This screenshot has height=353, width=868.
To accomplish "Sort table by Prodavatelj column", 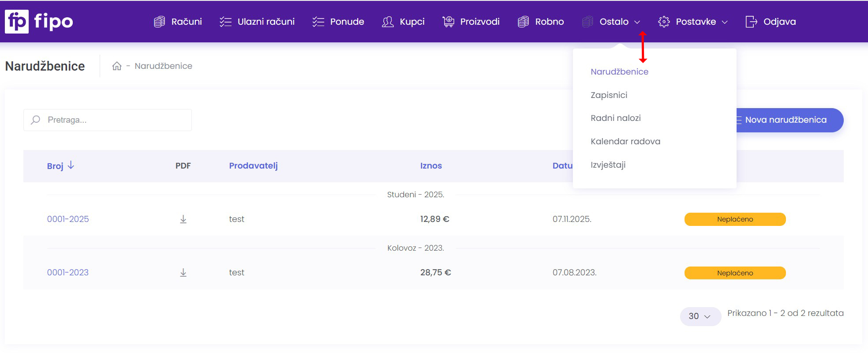I will click(x=253, y=166).
